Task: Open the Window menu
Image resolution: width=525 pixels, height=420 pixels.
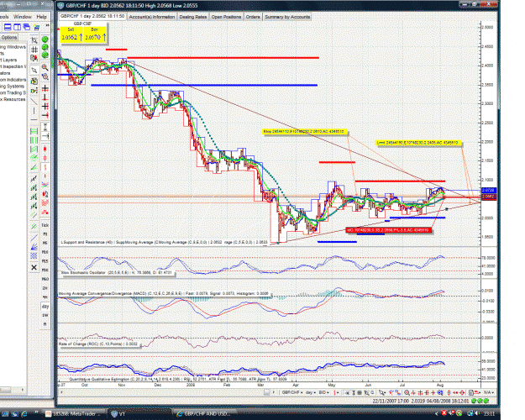Action: point(23,17)
